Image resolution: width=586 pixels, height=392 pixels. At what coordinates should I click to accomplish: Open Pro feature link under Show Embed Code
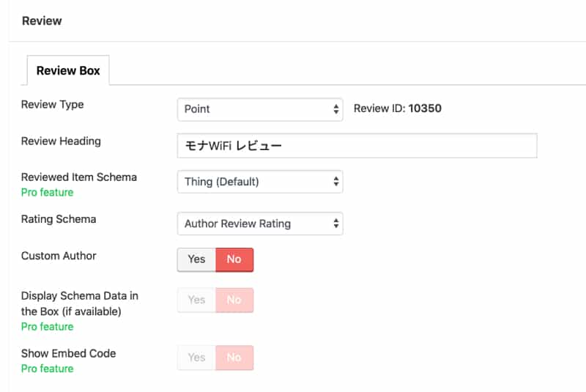47,369
